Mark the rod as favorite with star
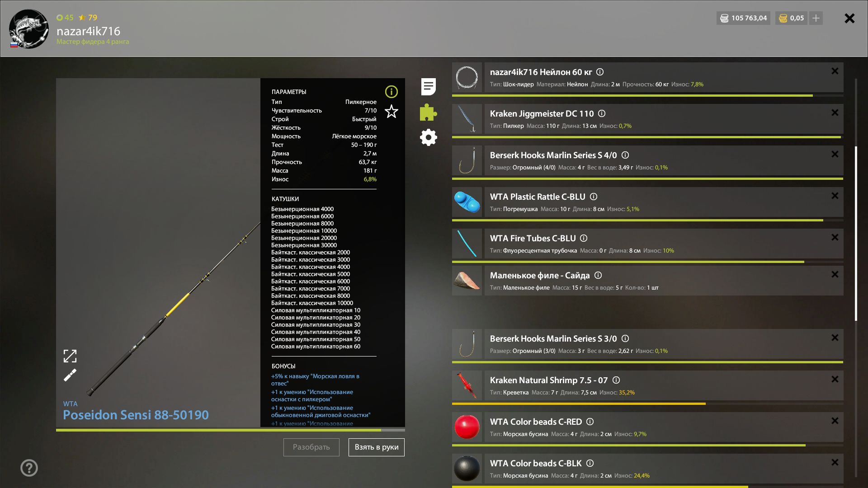This screenshot has height=488, width=868. coord(391,111)
